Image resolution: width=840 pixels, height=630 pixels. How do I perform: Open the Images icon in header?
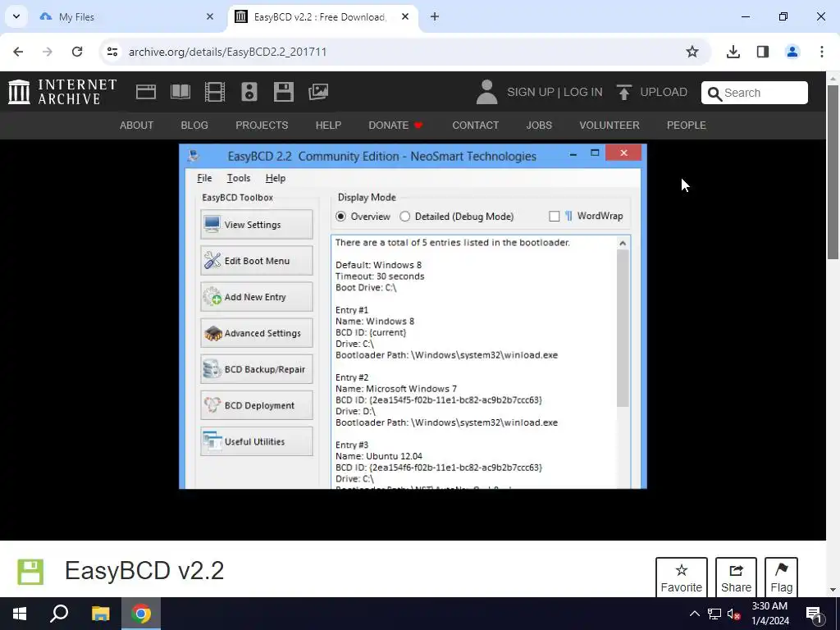pyautogui.click(x=318, y=92)
